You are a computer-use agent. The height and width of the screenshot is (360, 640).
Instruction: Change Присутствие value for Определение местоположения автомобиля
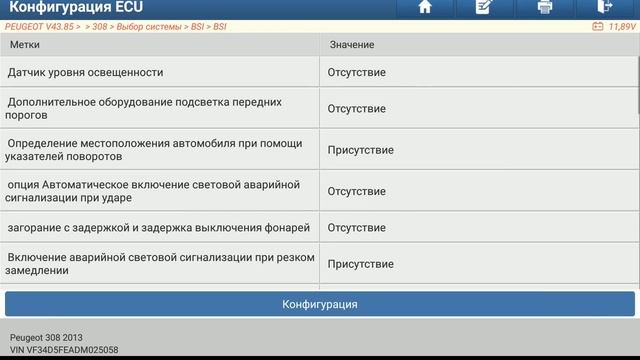360,150
